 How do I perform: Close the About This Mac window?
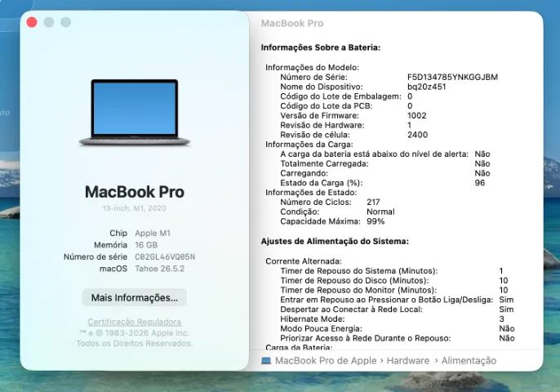[x=32, y=22]
